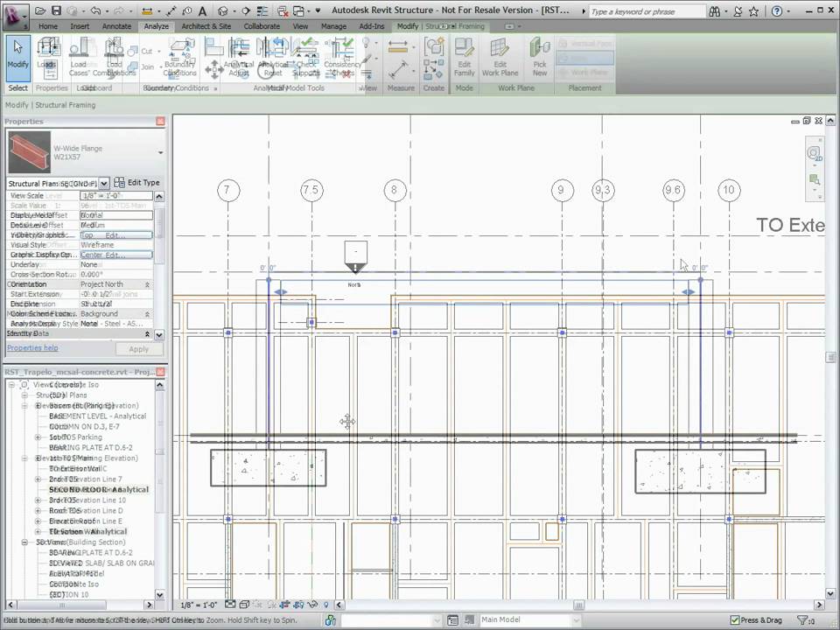Click the selection filter funnel icon

[802, 620]
